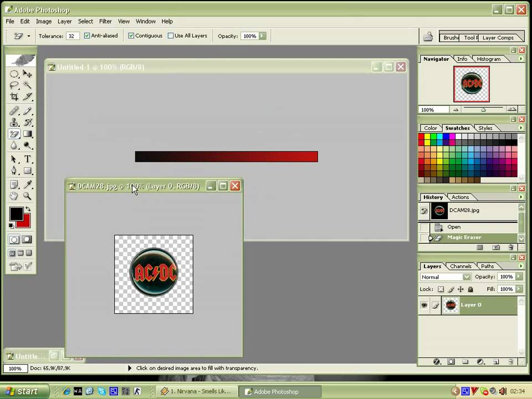532x399 pixels.
Task: Select the Path Selection tool
Action: 14,159
